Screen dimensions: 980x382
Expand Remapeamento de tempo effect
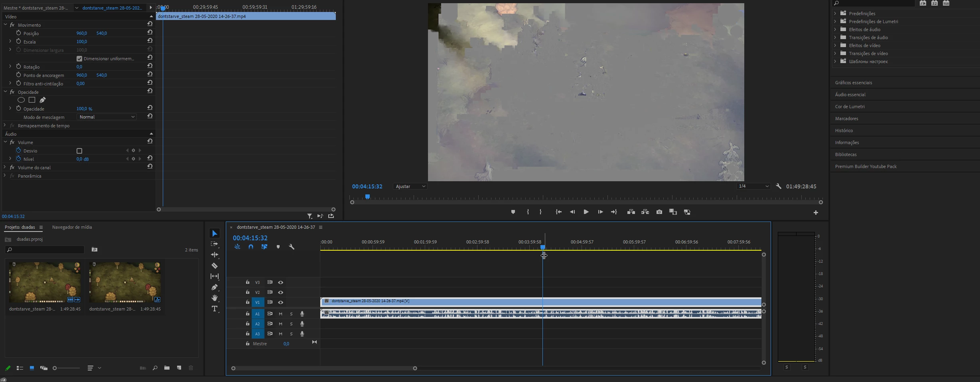(5, 125)
